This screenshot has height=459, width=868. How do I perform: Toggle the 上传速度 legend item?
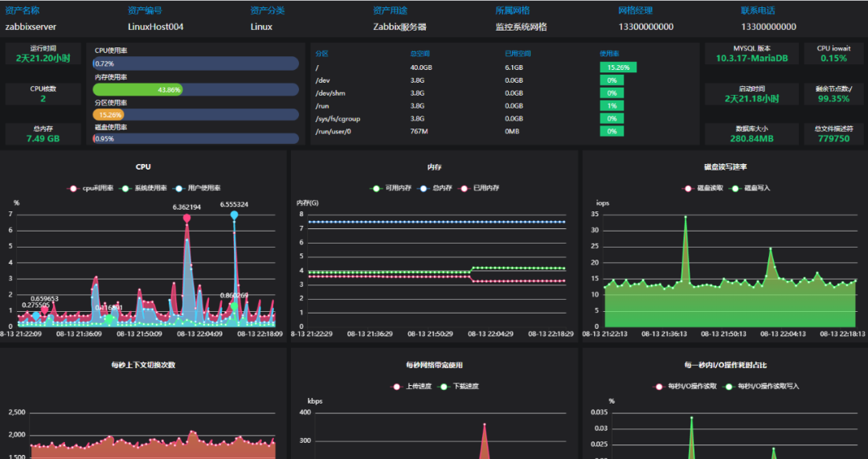coord(411,387)
